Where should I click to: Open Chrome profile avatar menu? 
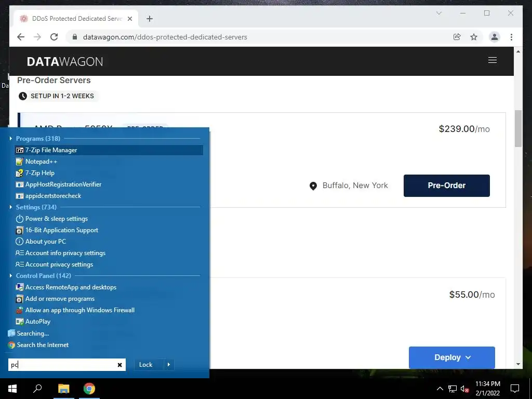tap(495, 37)
